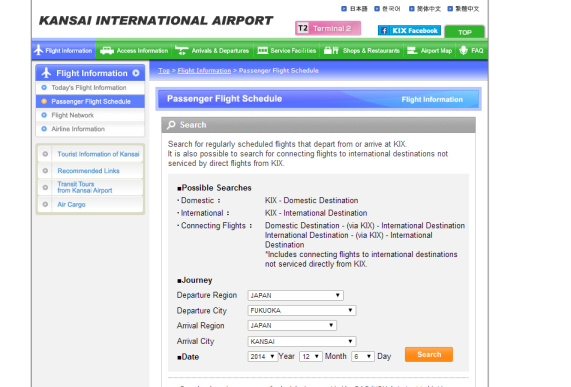The width and height of the screenshot is (571, 387).
Task: Click the airplane icon in Flight Information nav tab
Action: [38, 50]
